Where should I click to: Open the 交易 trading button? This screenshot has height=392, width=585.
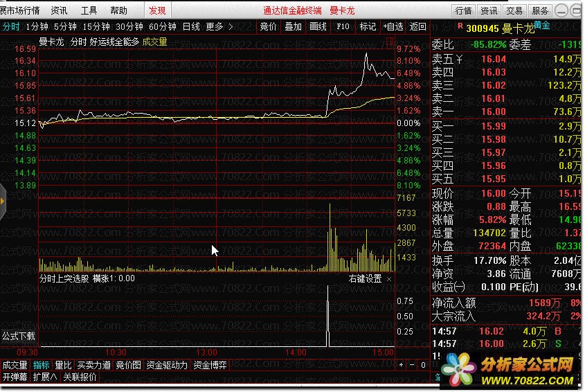point(514,11)
